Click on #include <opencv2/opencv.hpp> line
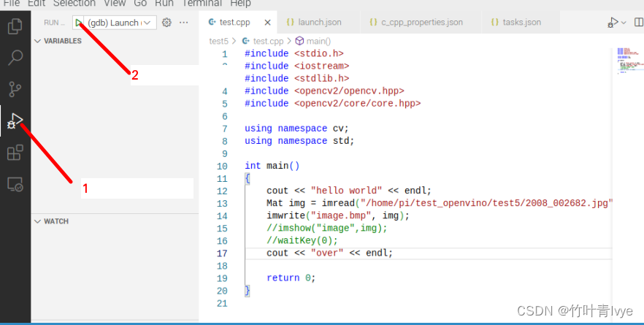 coord(324,91)
